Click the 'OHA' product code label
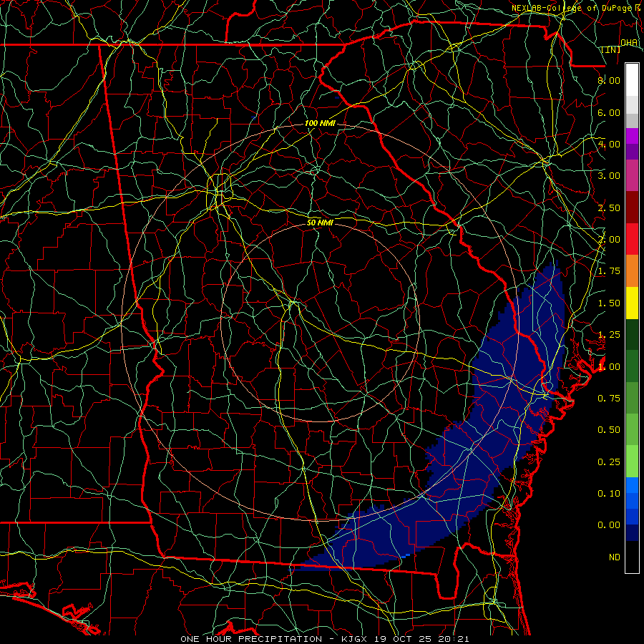This screenshot has width=644, height=644. click(x=629, y=43)
